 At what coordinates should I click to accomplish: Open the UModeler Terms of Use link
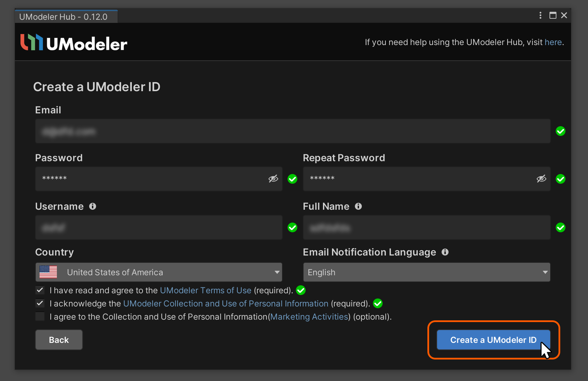[205, 290]
